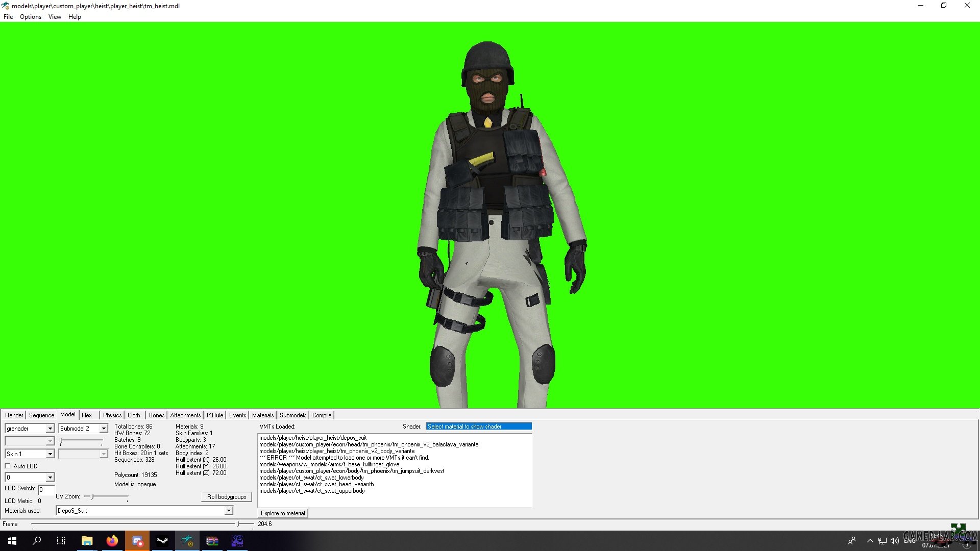Screen dimensions: 980x551
Task: Open the Cloth tab
Action: [134, 415]
